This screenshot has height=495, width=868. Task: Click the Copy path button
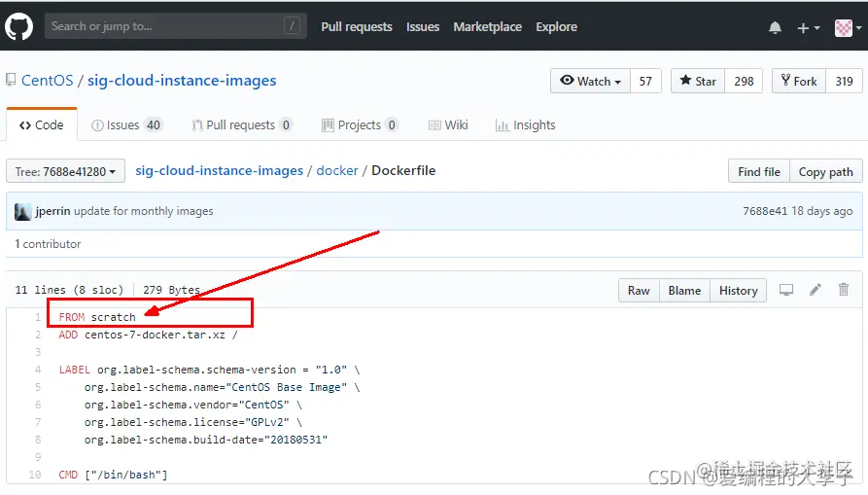[825, 171]
